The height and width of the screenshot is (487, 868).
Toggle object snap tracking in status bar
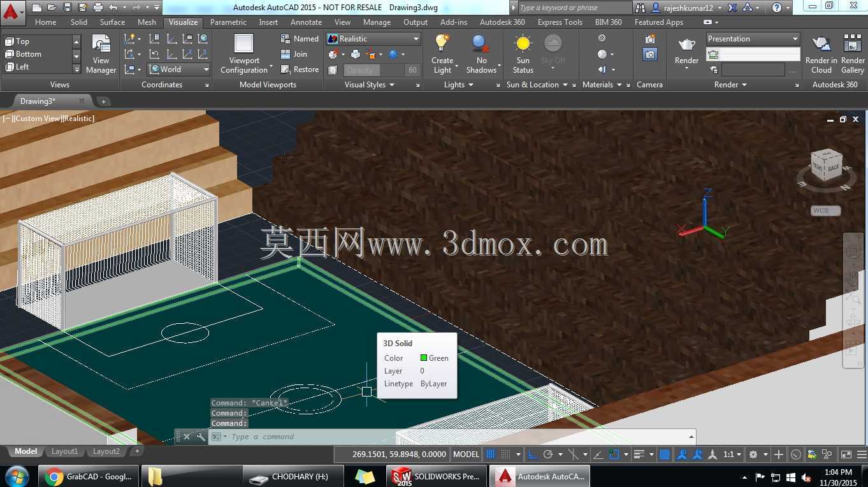[x=598, y=454]
